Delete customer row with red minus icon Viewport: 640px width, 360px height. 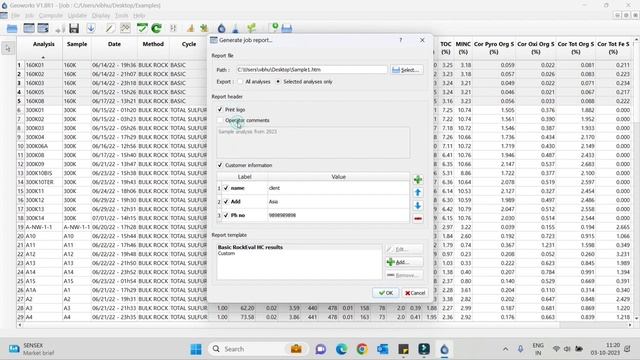418,219
